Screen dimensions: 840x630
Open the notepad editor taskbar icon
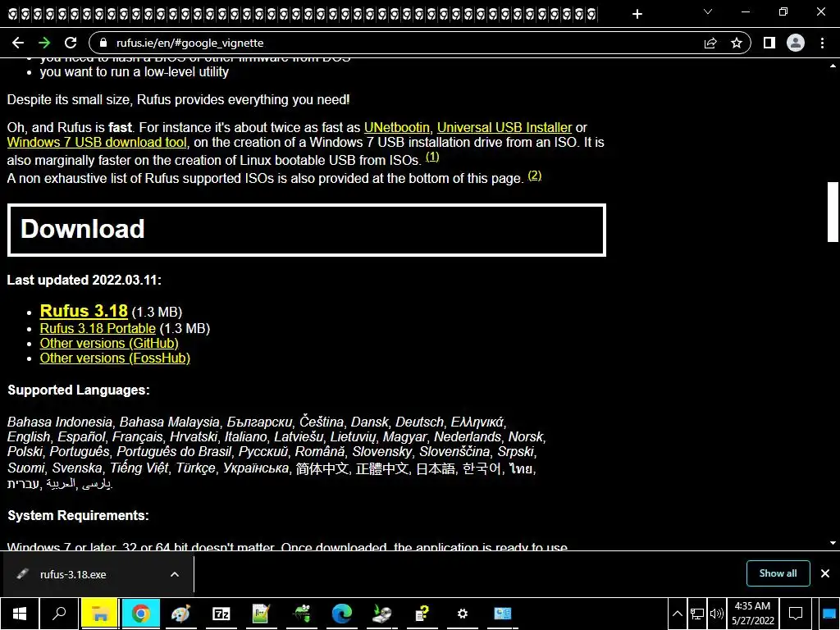[262, 614]
